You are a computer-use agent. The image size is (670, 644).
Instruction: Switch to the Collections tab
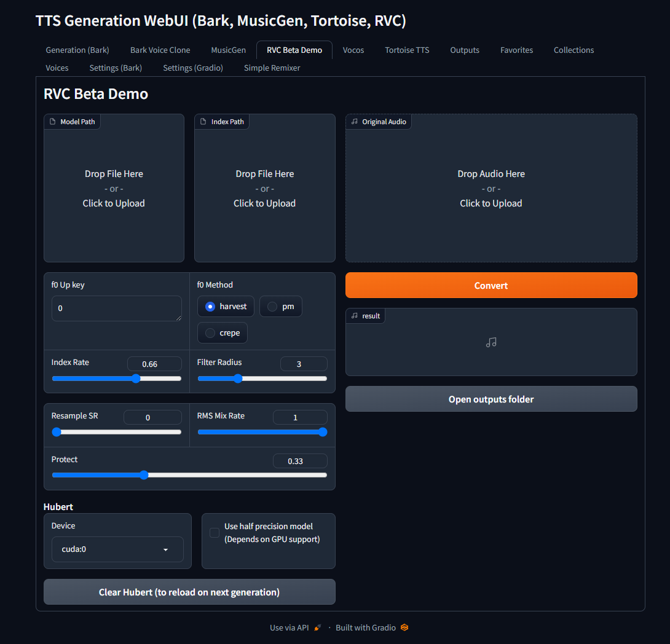(x=574, y=50)
